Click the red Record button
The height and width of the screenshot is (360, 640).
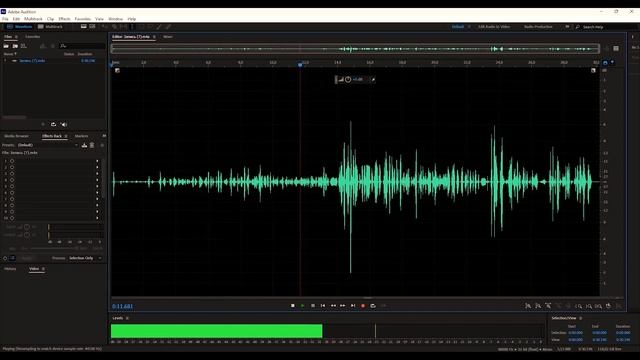[363, 306]
